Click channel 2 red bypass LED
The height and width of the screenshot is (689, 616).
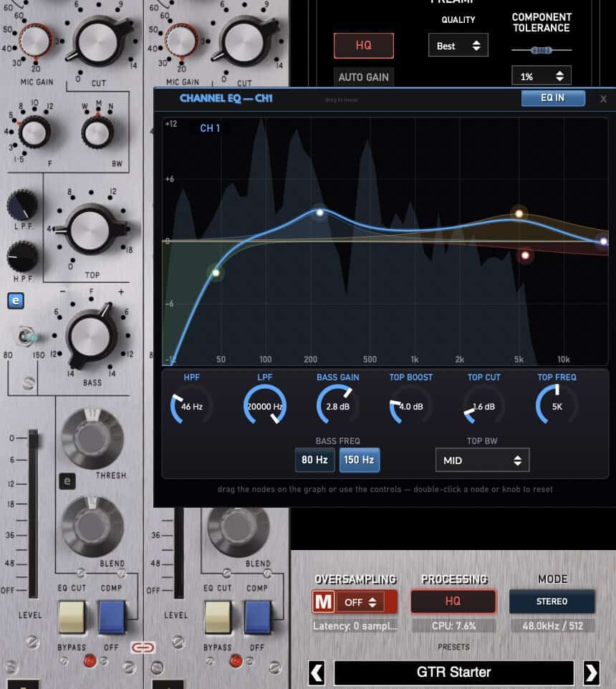[x=236, y=660]
